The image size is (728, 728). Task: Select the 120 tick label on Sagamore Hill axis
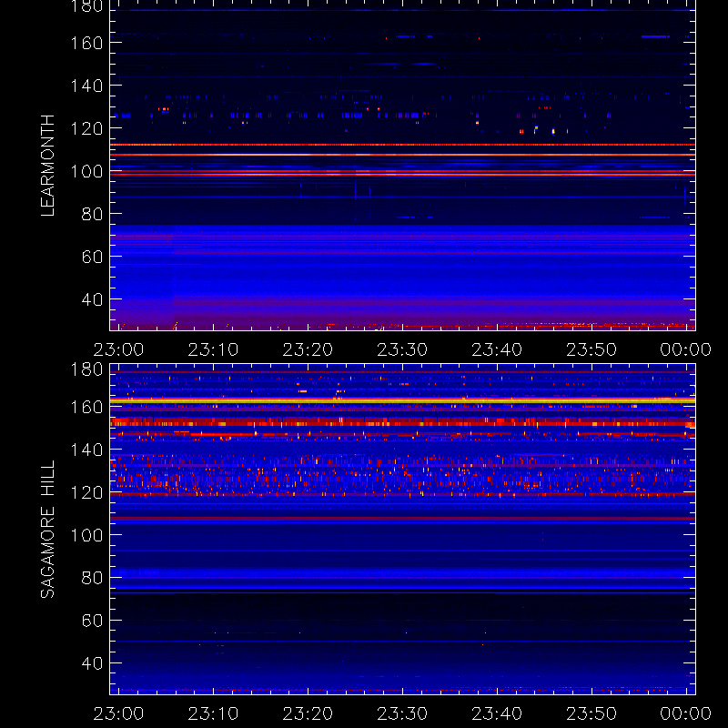click(x=86, y=492)
